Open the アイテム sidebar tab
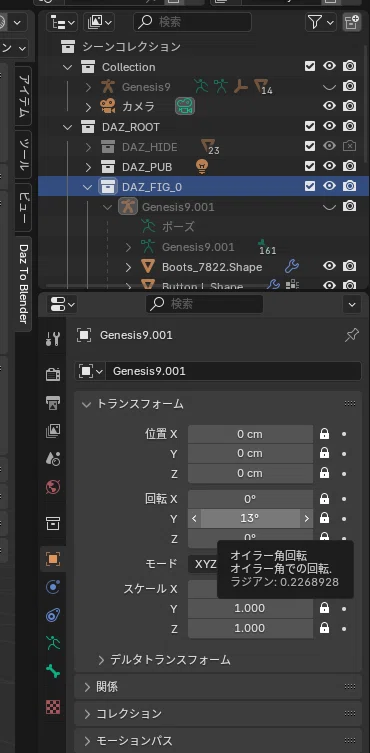 pyautogui.click(x=24, y=97)
